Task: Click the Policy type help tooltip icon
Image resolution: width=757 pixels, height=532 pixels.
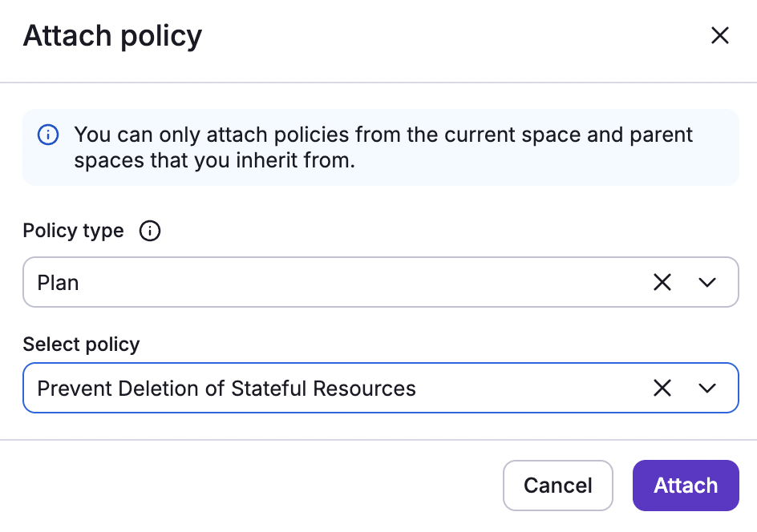Action: coord(149,231)
